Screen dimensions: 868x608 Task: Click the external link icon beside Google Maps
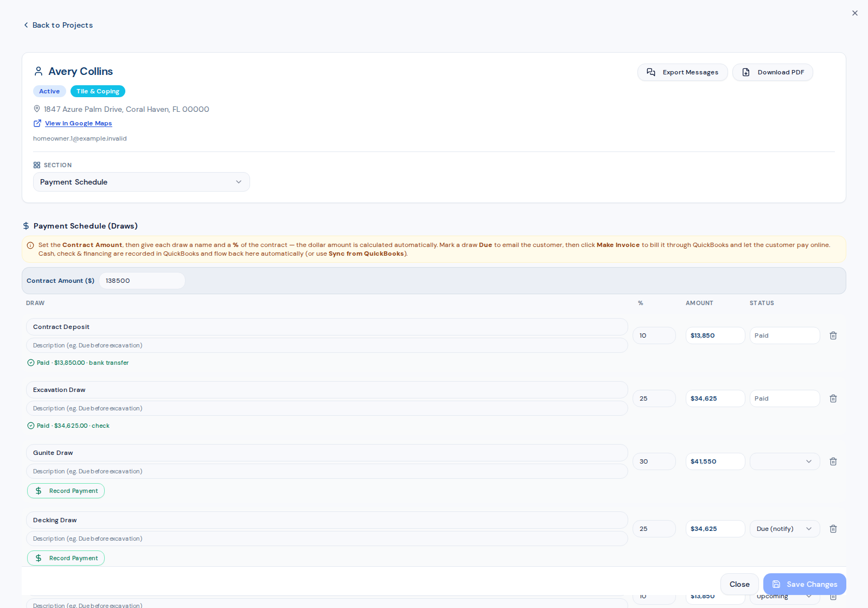(37, 123)
